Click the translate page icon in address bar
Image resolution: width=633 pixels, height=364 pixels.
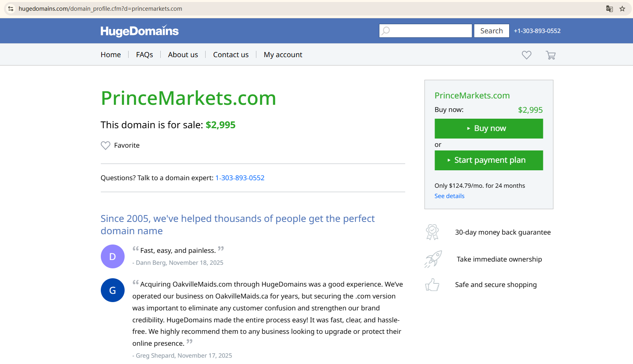tap(609, 9)
